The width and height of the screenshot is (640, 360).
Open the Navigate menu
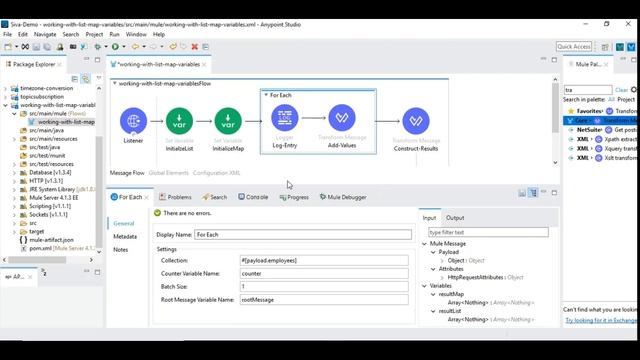[x=45, y=34]
